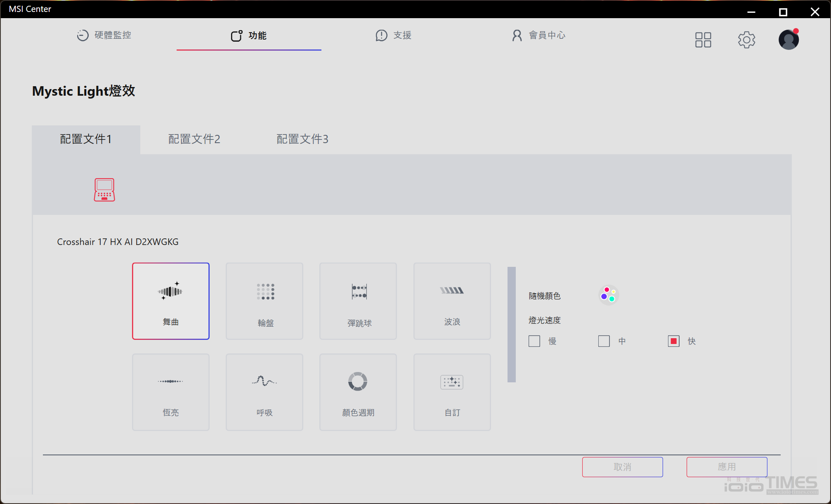Open settings gear icon
The image size is (831, 504).
tap(746, 40)
